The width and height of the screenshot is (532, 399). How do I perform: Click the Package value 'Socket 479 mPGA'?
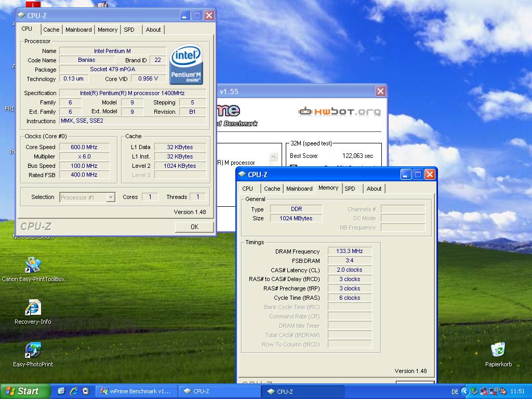click(113, 69)
